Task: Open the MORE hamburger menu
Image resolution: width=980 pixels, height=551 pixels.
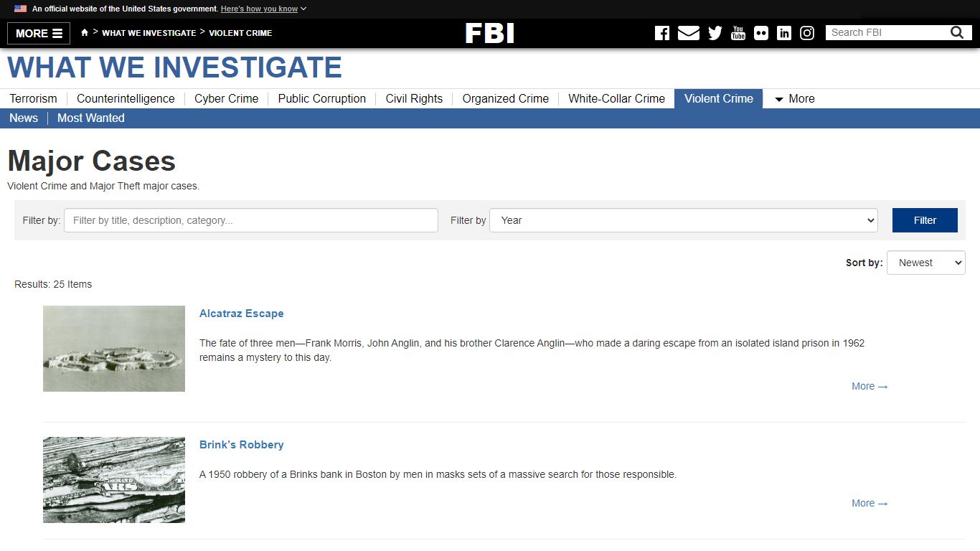Action: [39, 33]
